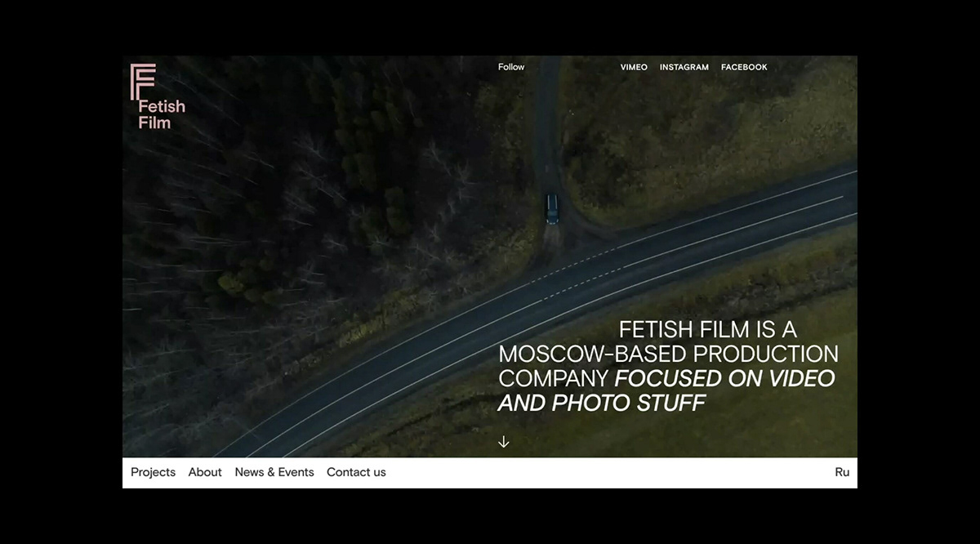The width and height of the screenshot is (980, 544).
Task: Click the 'FOCUSED ON VIDEO' headline text
Action: tap(725, 378)
